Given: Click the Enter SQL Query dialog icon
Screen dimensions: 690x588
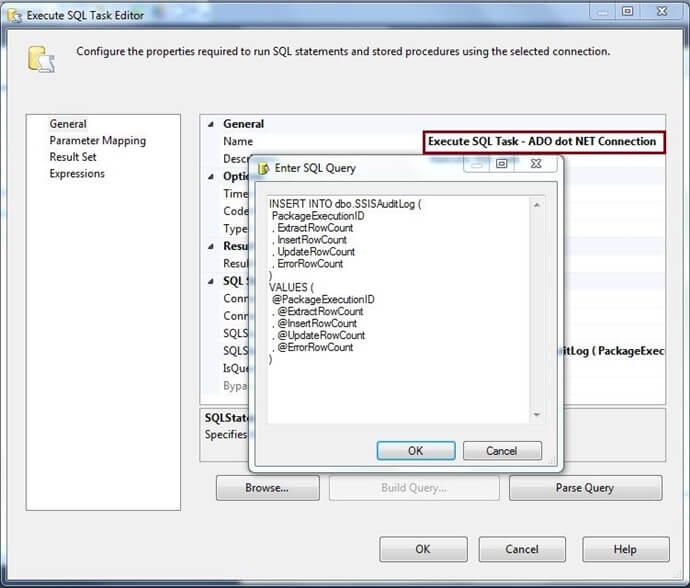Looking at the screenshot, I should click(x=263, y=169).
